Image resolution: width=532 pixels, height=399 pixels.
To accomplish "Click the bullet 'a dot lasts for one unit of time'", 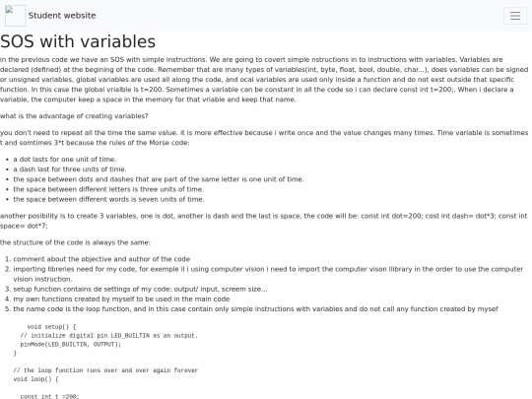I will [x=65, y=160].
